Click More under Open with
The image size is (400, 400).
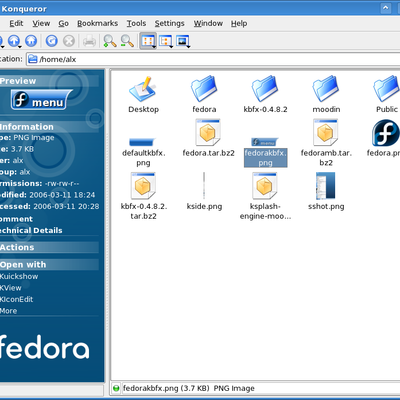9,311
